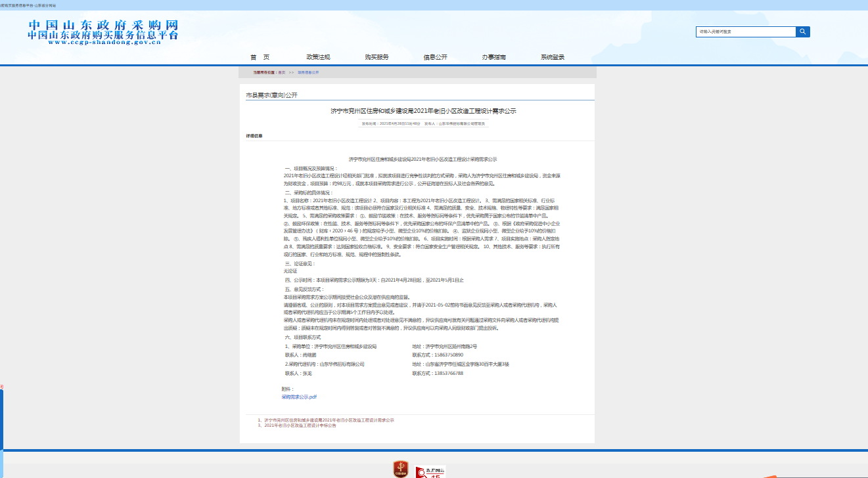Image resolution: width=868 pixels, height=478 pixels.
Task: Click the 首页 breadcrumb link
Action: point(282,72)
